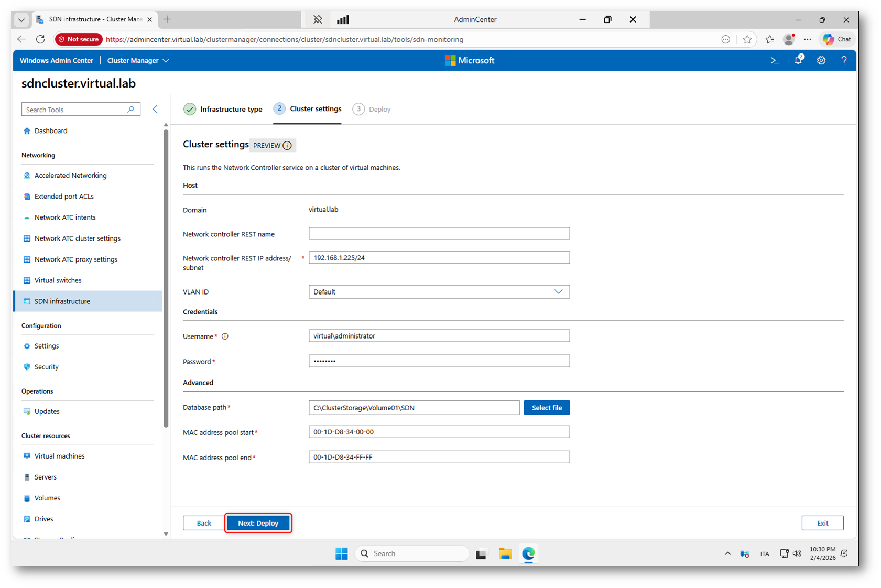Open File Explorer from the taskbar

[505, 553]
